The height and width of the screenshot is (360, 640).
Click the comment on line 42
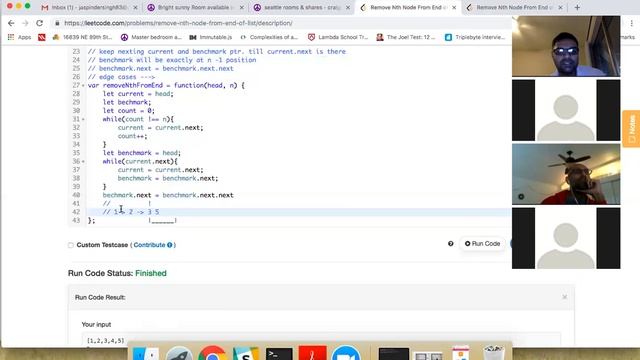pyautogui.click(x=131, y=212)
